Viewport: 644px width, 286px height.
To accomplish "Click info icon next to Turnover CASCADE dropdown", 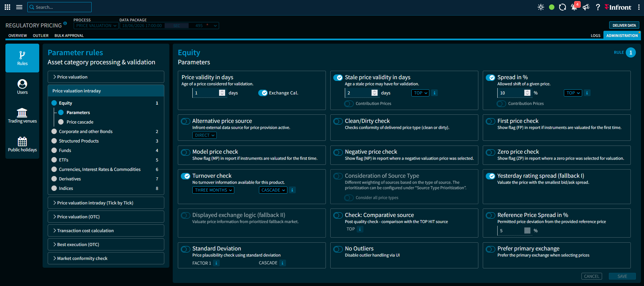I will pyautogui.click(x=292, y=190).
